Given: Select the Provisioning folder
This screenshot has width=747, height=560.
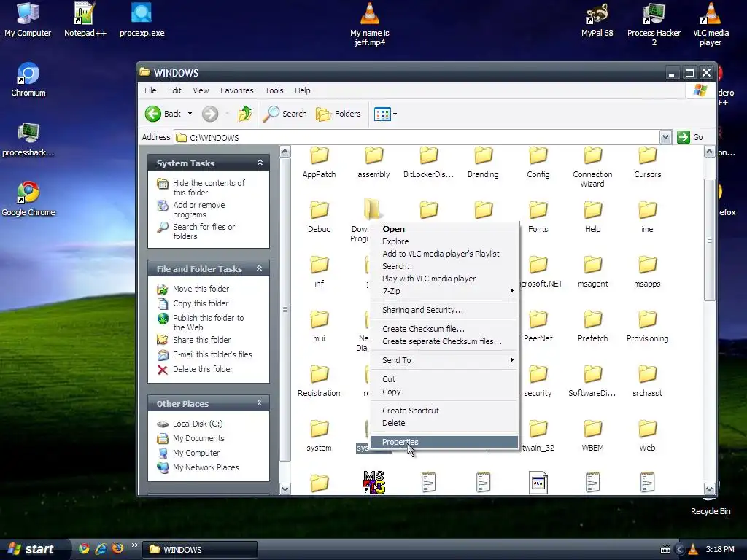Looking at the screenshot, I should (x=648, y=326).
